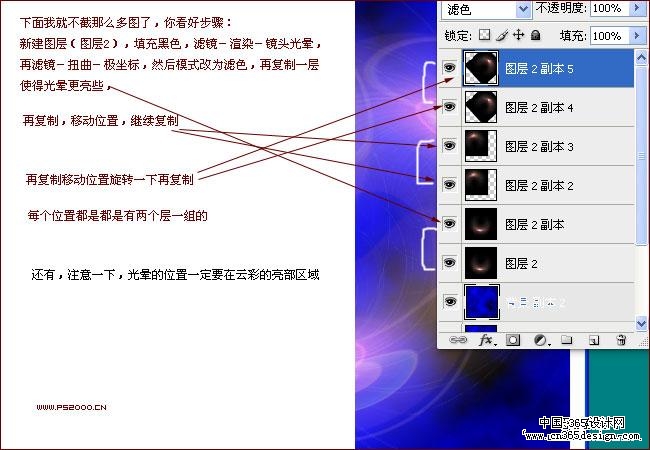This screenshot has height=450, width=650.
Task: Create a new layer group folder
Action: [567, 340]
